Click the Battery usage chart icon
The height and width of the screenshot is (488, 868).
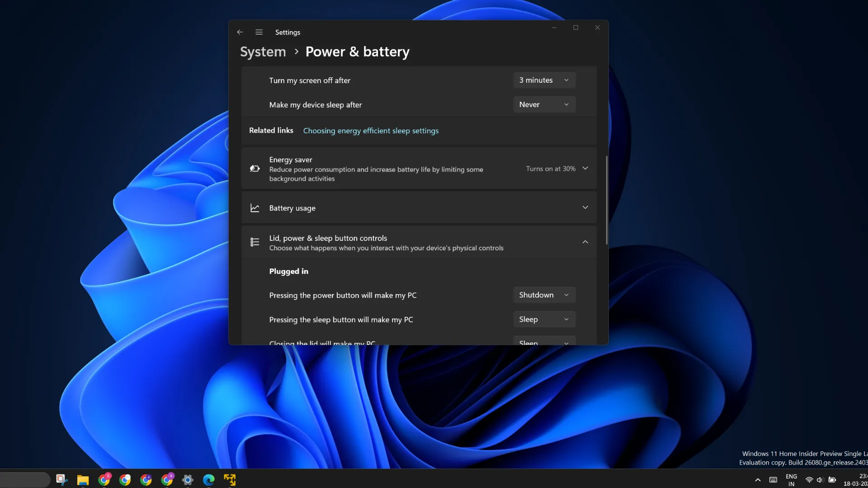point(255,207)
